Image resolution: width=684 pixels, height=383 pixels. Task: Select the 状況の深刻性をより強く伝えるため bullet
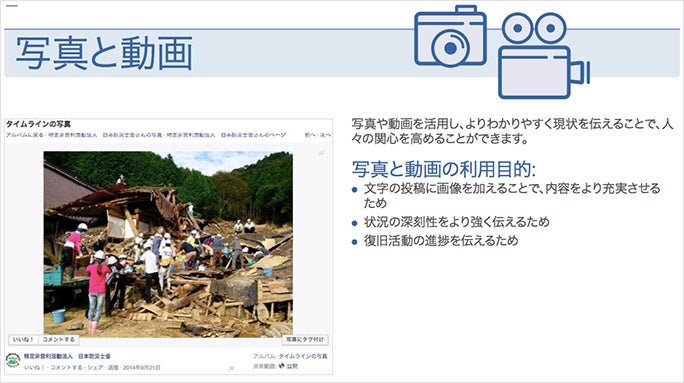pyautogui.click(x=457, y=222)
